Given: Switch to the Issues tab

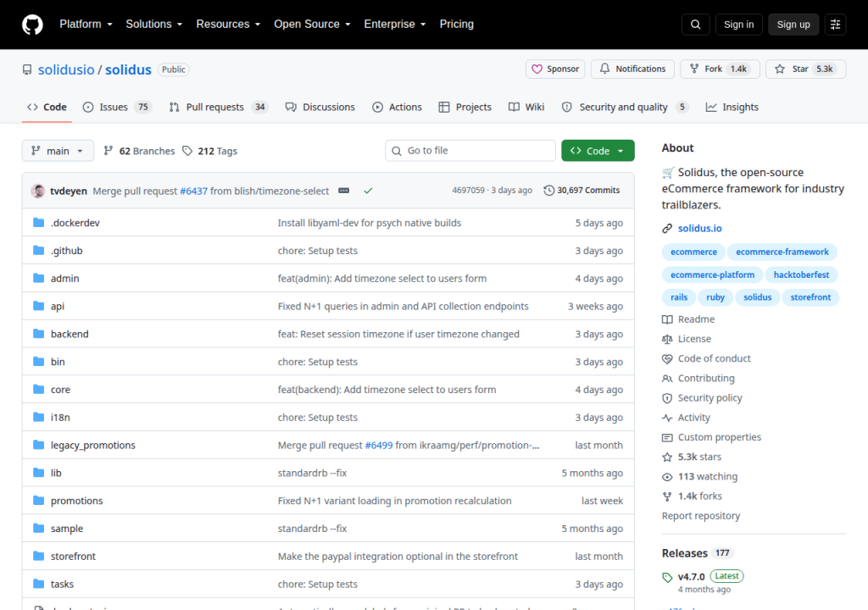Looking at the screenshot, I should (117, 107).
